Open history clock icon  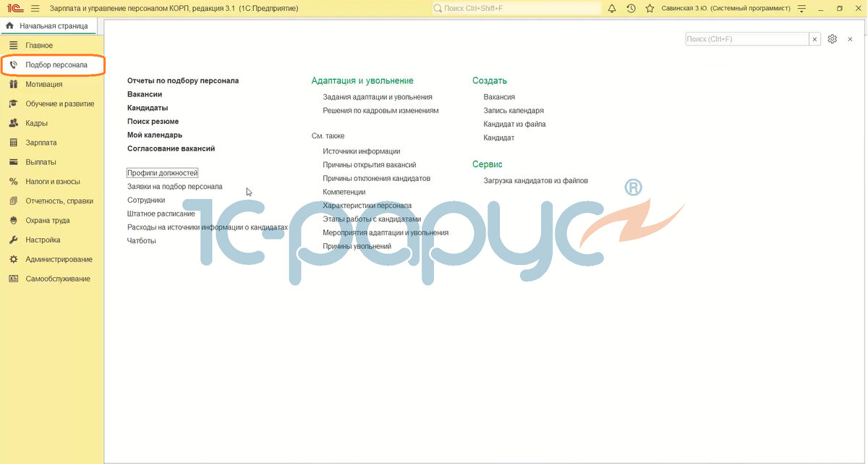[x=631, y=8]
